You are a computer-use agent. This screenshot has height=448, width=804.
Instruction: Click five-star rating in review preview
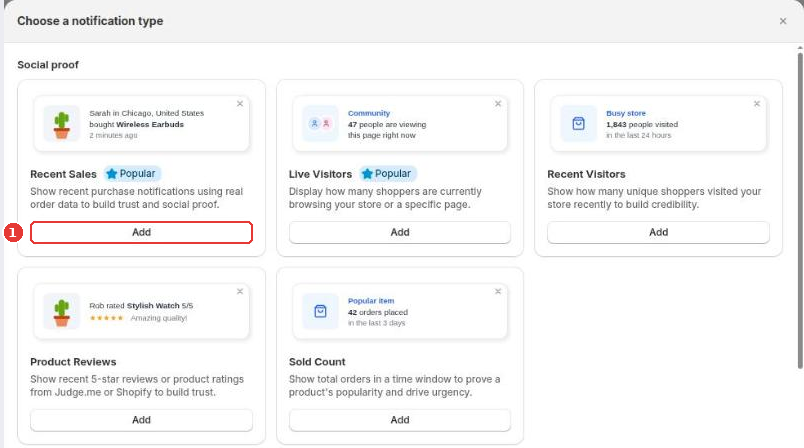[107, 318]
